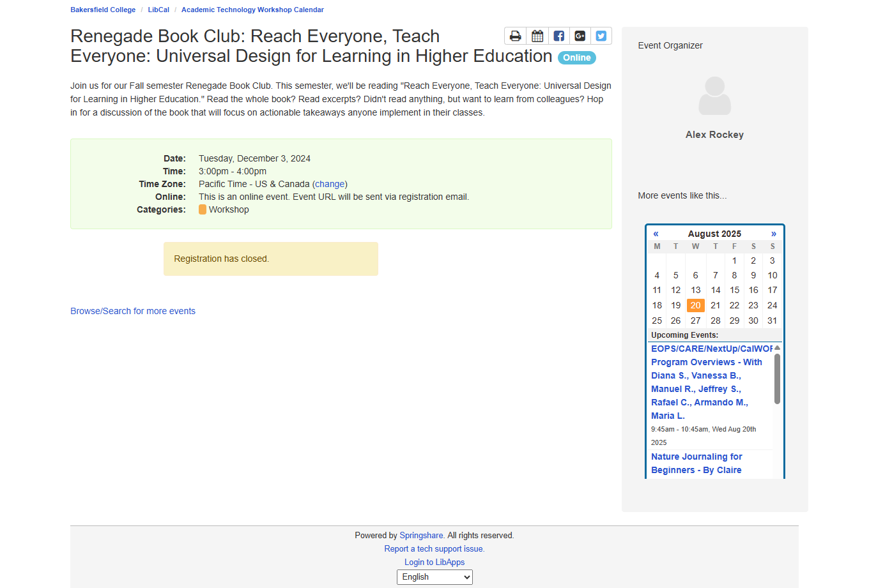
Task: Select August 20 in the mini calendar
Action: [695, 305]
